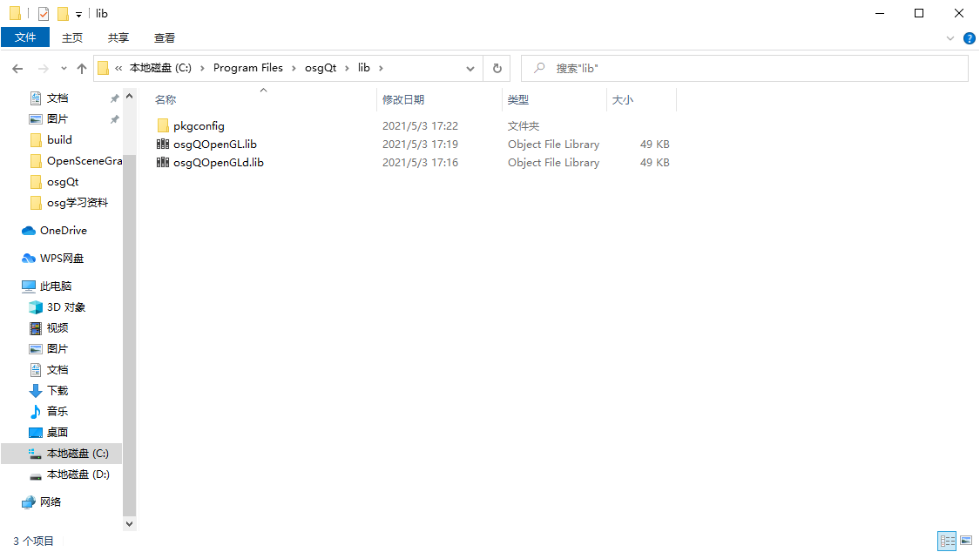Create a new folder via Quick Access Toolbar icon
Screen dimensions: 980x552
pos(63,13)
